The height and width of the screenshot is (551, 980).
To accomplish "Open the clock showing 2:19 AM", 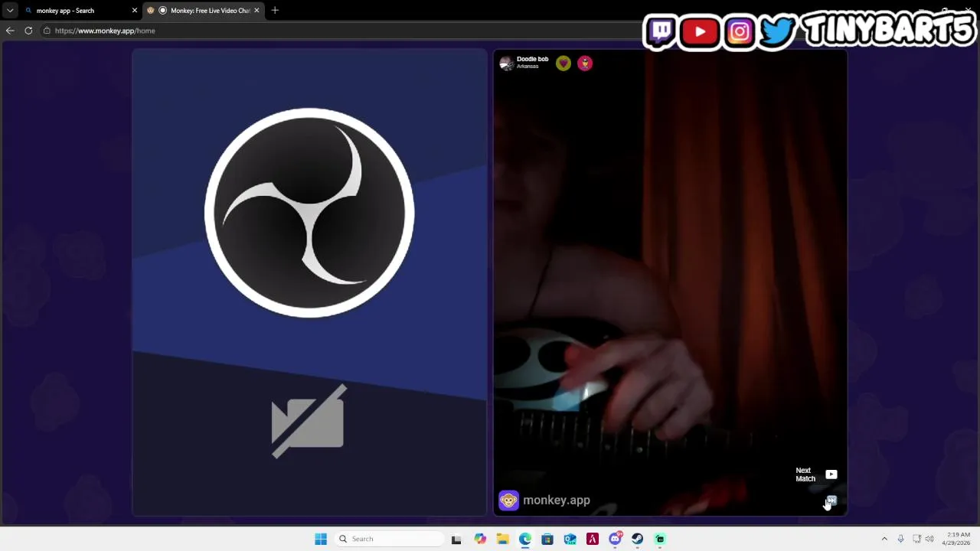I will [x=956, y=539].
